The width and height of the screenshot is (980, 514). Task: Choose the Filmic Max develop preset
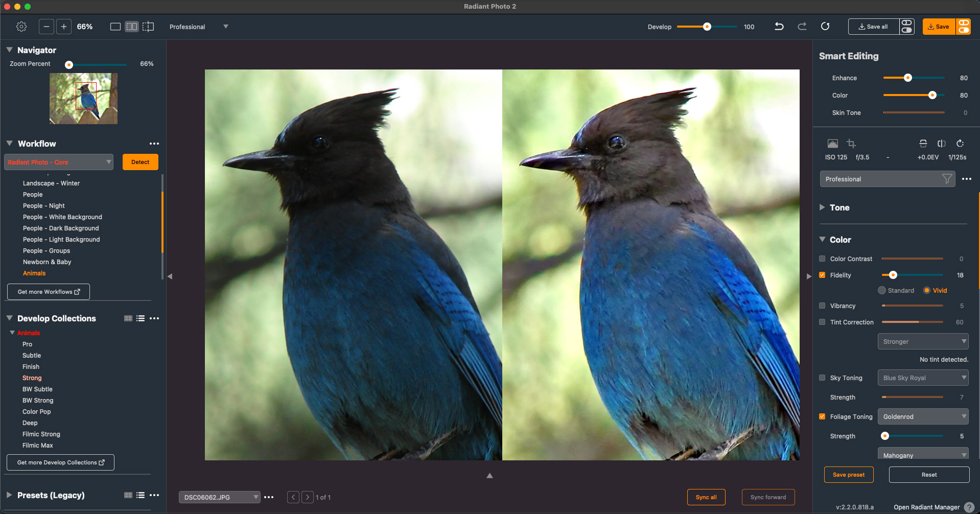point(38,445)
